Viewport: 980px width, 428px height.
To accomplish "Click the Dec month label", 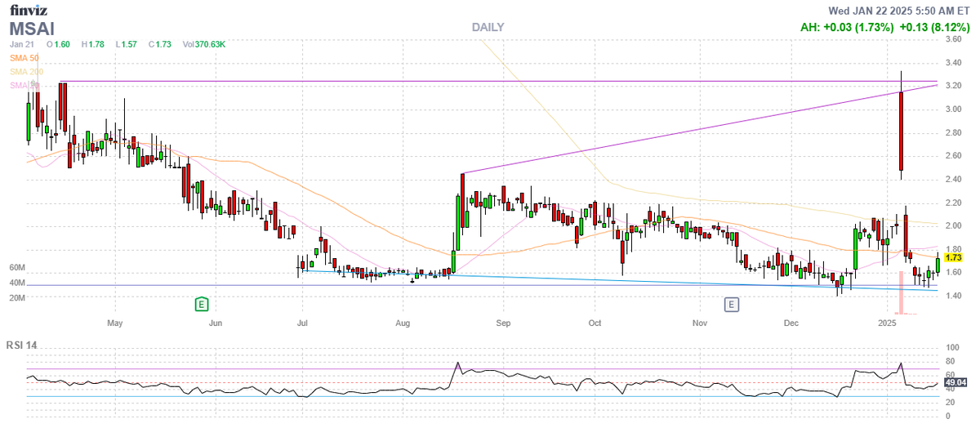I will [x=791, y=323].
